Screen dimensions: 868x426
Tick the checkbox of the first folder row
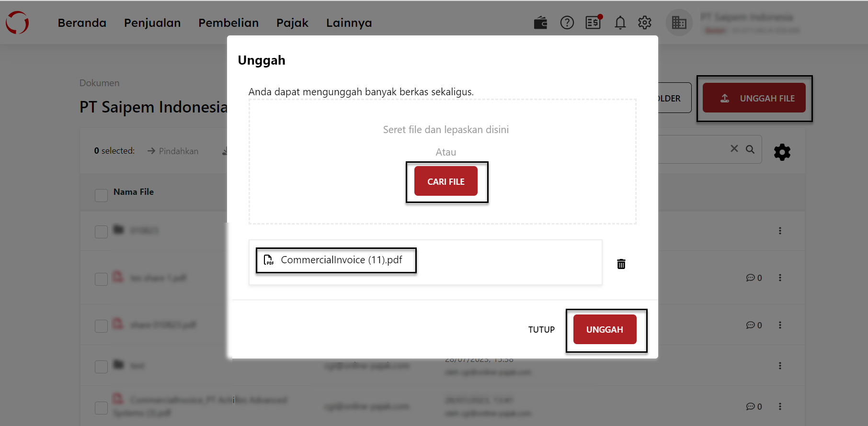pyautogui.click(x=101, y=232)
